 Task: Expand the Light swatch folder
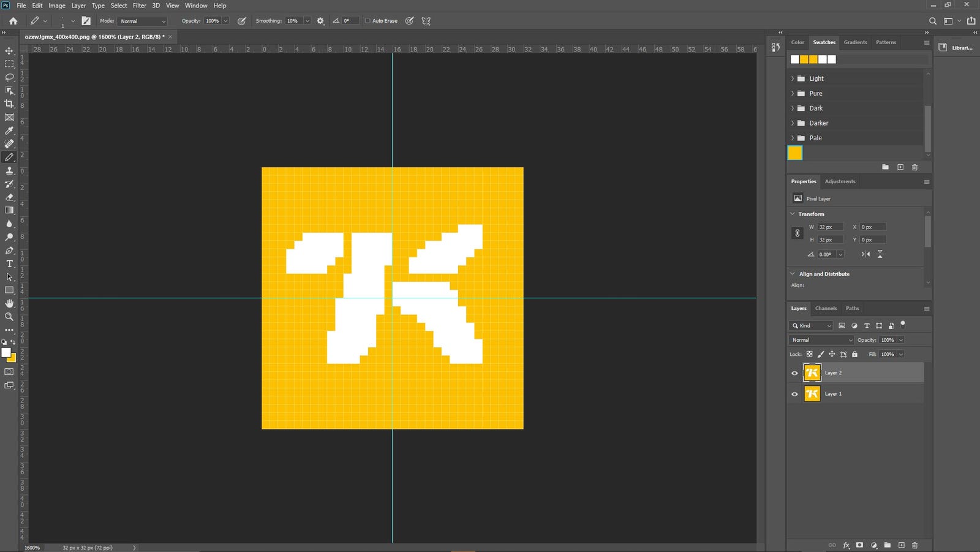793,78
